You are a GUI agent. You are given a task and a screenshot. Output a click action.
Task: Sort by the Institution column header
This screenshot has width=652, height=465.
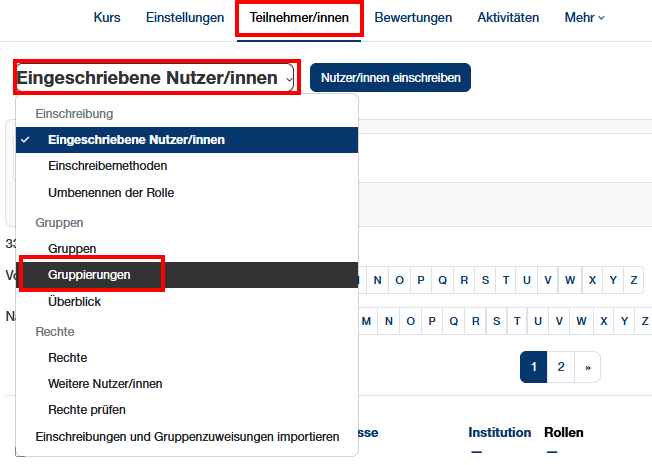pyautogui.click(x=499, y=432)
